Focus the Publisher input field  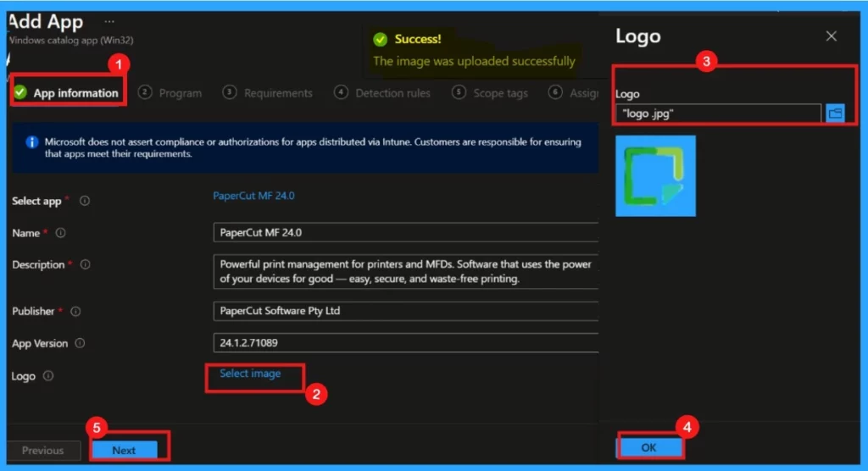pos(406,311)
